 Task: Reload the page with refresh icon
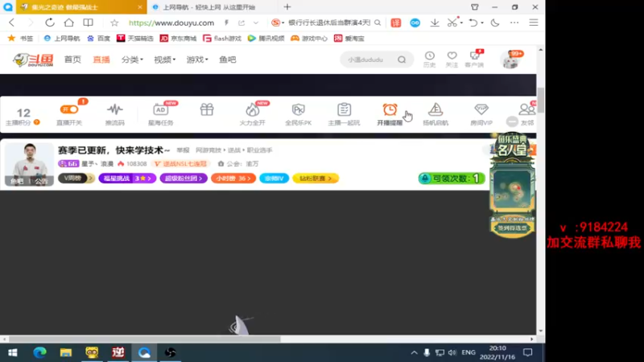(50, 23)
